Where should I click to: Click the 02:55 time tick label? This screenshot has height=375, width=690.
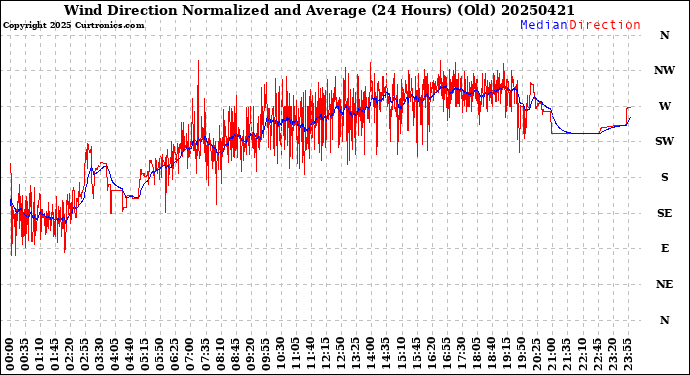pyautogui.click(x=85, y=354)
